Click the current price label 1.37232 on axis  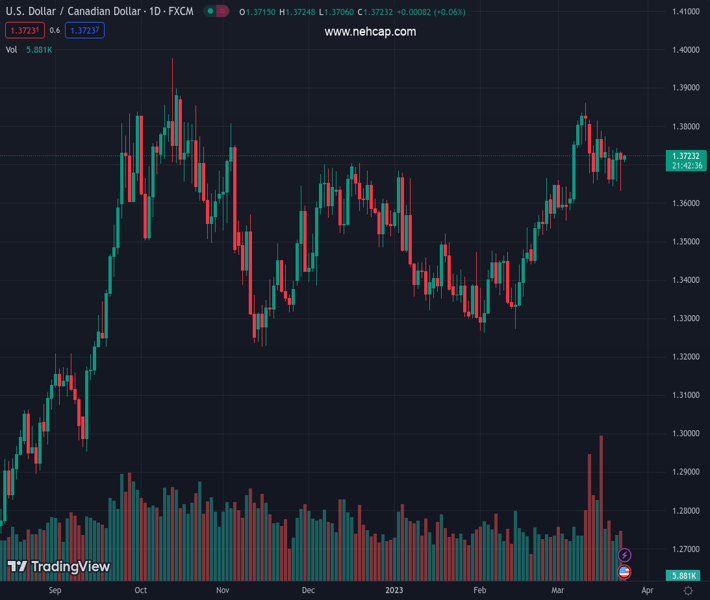pos(685,156)
